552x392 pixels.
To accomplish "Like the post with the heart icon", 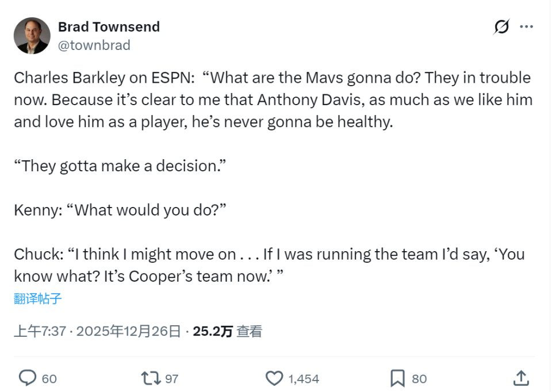I will (274, 378).
